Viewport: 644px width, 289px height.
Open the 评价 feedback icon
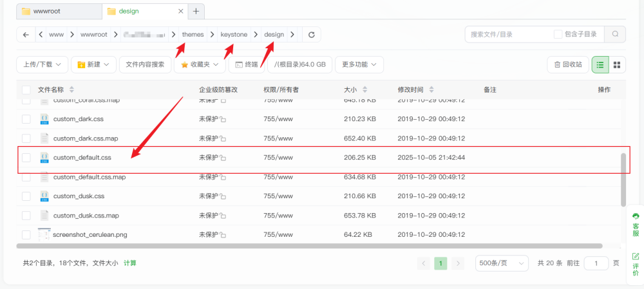pyautogui.click(x=636, y=264)
